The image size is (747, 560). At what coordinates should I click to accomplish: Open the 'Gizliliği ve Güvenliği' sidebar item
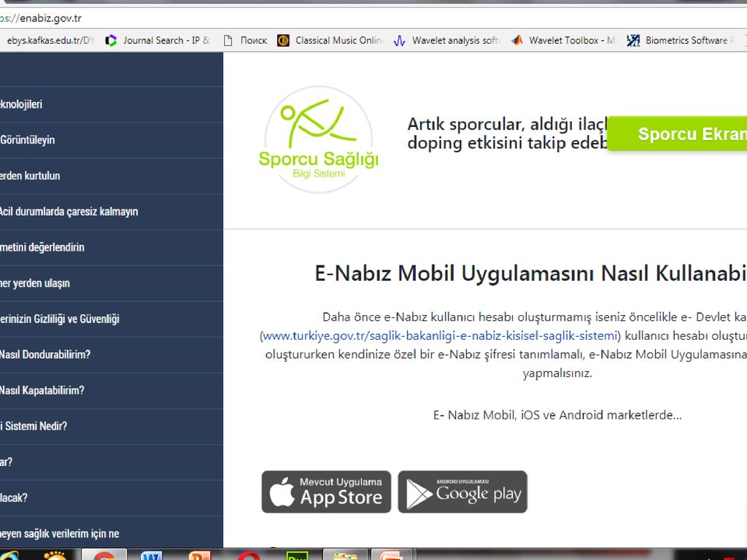coord(112,319)
